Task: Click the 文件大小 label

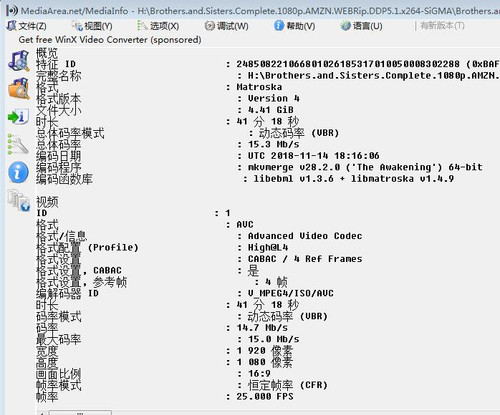Action: click(59, 110)
